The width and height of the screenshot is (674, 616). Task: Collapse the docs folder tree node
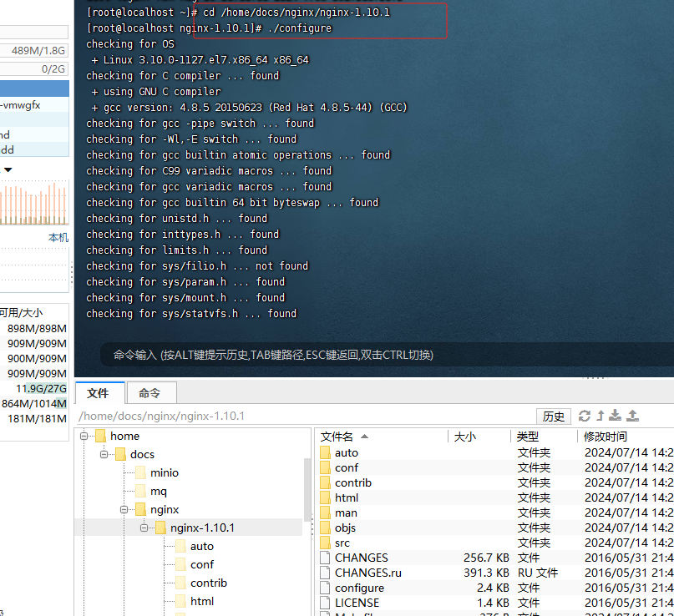(x=104, y=454)
